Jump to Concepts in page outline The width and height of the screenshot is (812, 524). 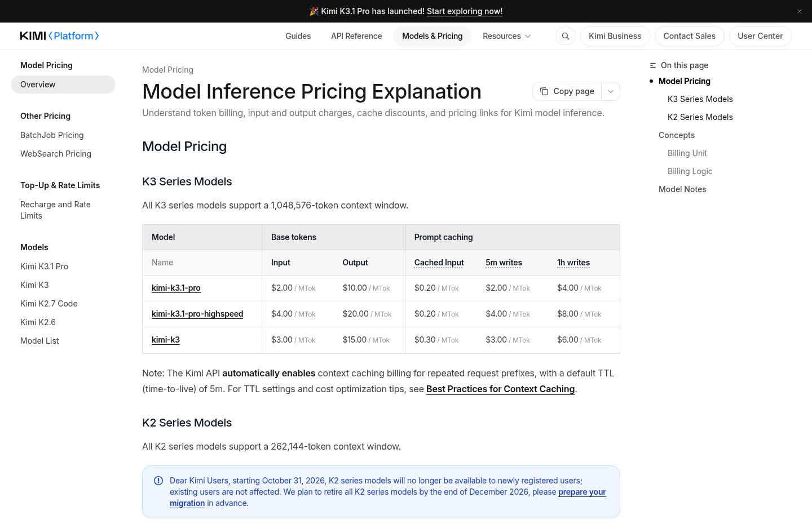[x=677, y=135]
